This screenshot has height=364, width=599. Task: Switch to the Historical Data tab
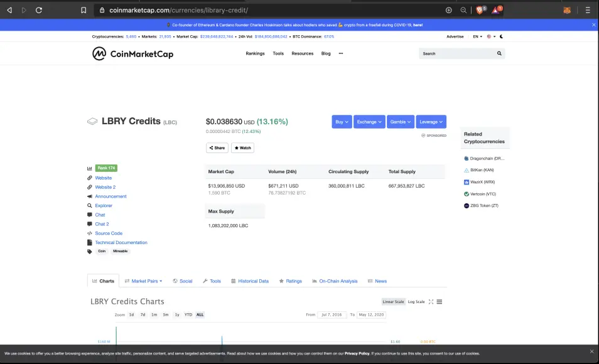coord(250,281)
